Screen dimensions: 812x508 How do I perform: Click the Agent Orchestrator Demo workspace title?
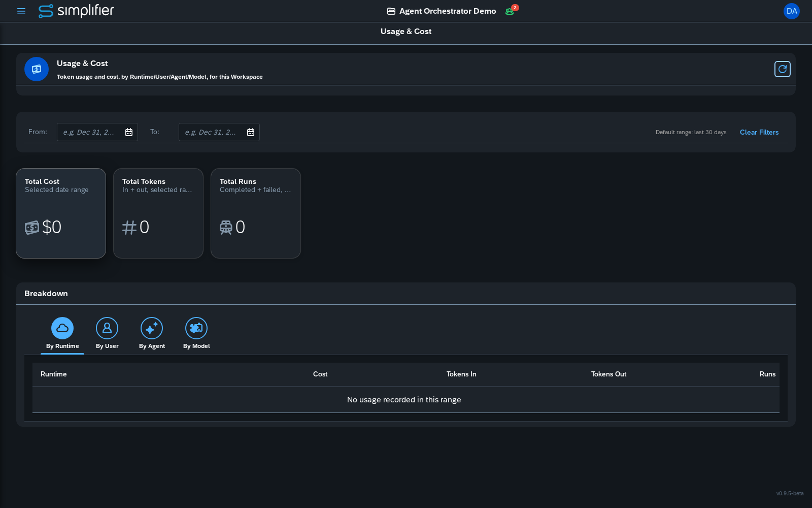[448, 11]
